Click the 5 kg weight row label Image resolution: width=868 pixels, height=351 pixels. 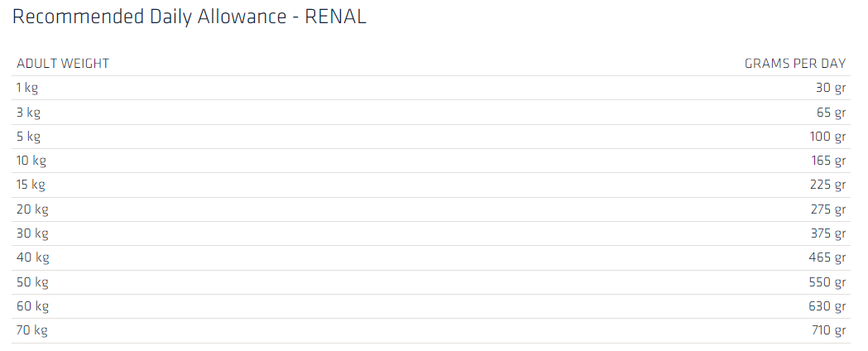tap(28, 137)
